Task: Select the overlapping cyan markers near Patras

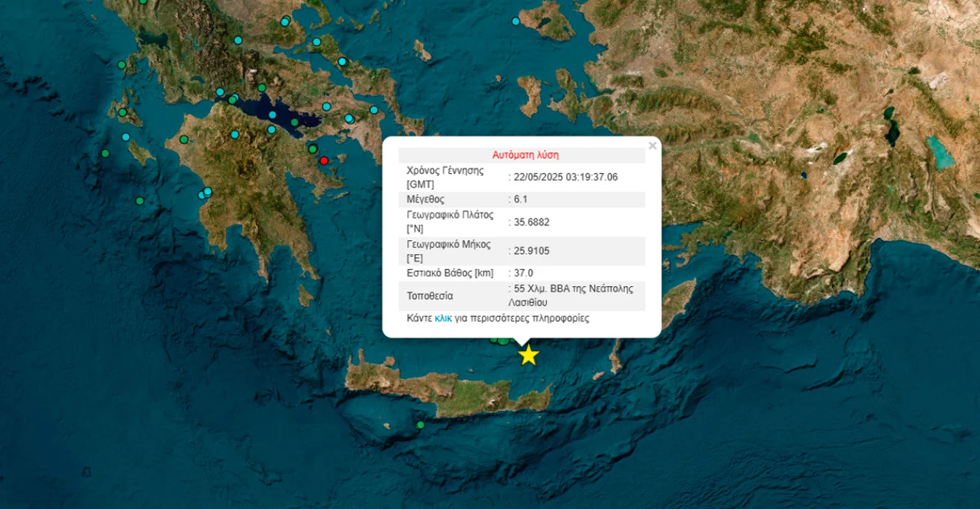Action: tap(205, 192)
